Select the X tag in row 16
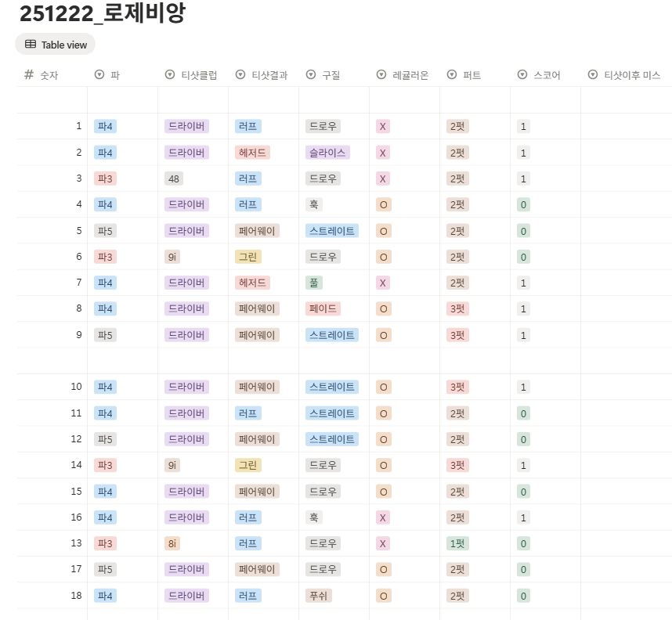 (x=383, y=517)
